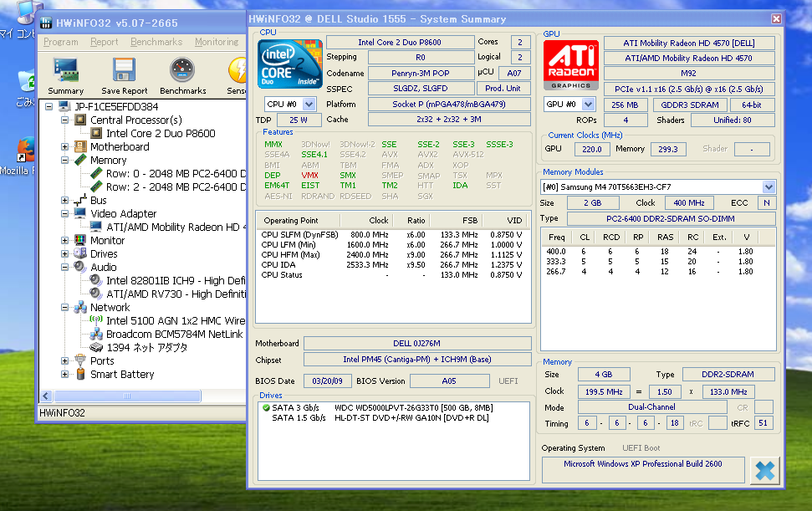Click the Intel Core 2 Duo logo
This screenshot has width=812, height=511.
point(290,64)
